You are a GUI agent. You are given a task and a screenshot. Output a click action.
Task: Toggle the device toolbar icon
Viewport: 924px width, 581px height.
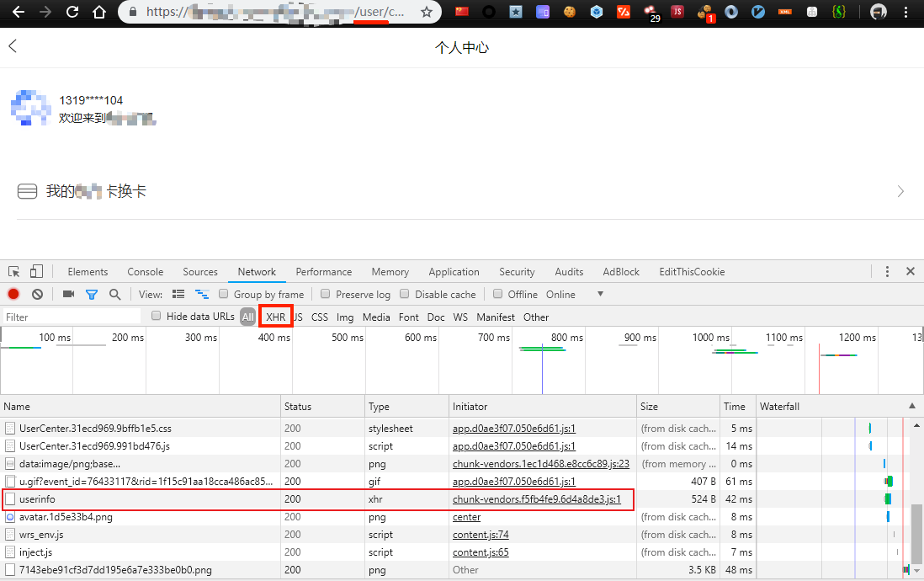pyautogui.click(x=36, y=271)
